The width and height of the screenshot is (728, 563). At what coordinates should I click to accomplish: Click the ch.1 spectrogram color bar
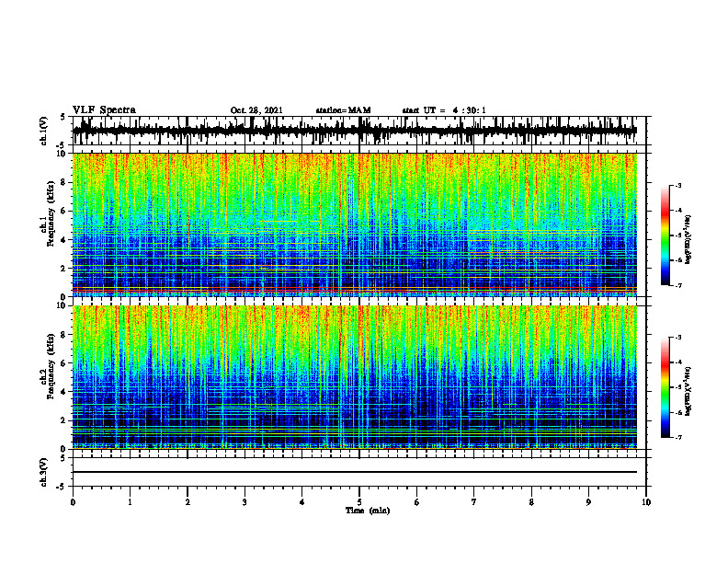coord(665,236)
